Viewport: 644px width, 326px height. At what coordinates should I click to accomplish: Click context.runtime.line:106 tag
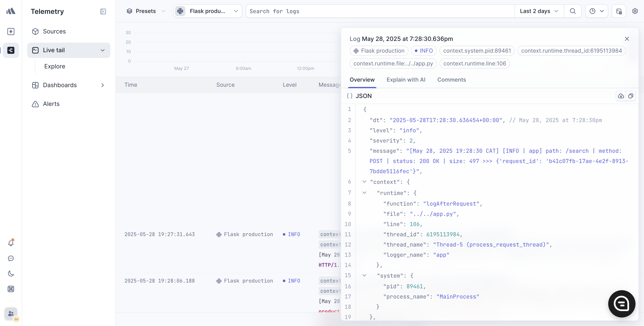(474, 63)
